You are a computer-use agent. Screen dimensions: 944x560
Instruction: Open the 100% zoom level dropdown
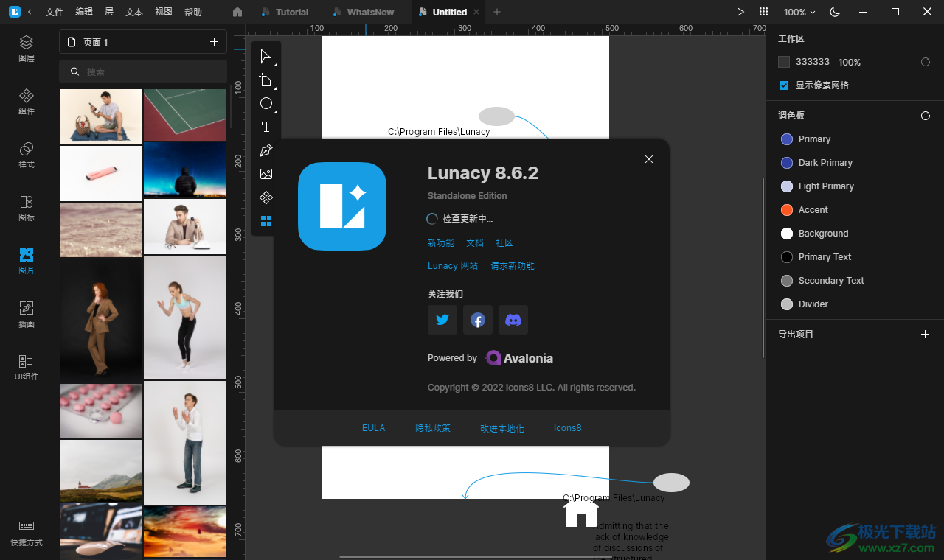click(798, 12)
